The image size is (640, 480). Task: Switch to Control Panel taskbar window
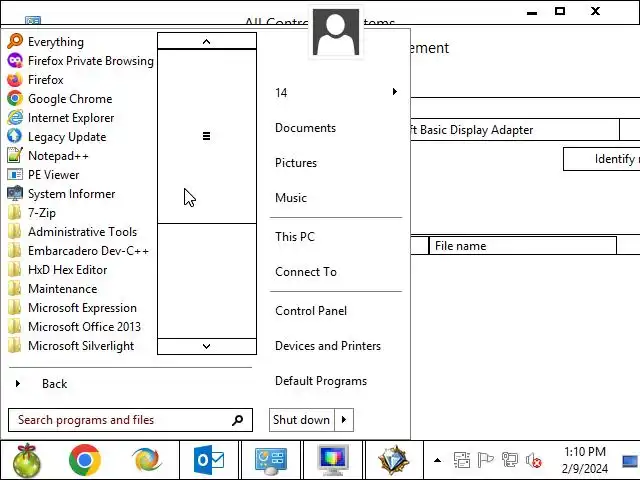tap(271, 460)
